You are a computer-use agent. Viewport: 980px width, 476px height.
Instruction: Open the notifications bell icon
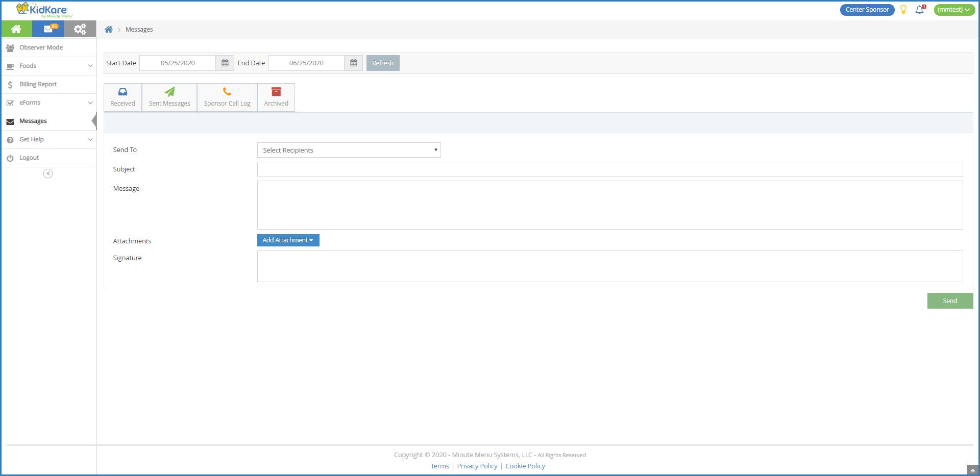(920, 10)
